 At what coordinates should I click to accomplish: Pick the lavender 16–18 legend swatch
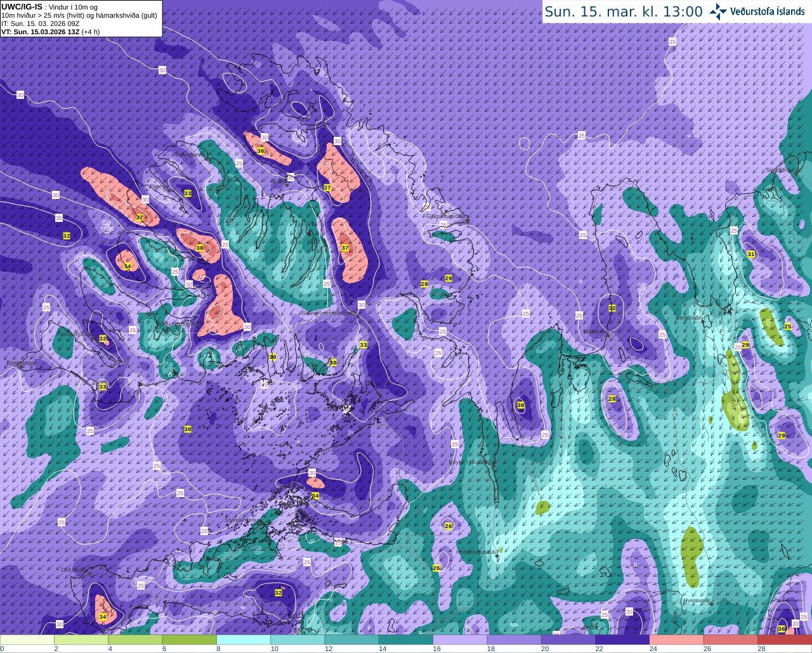460,640
